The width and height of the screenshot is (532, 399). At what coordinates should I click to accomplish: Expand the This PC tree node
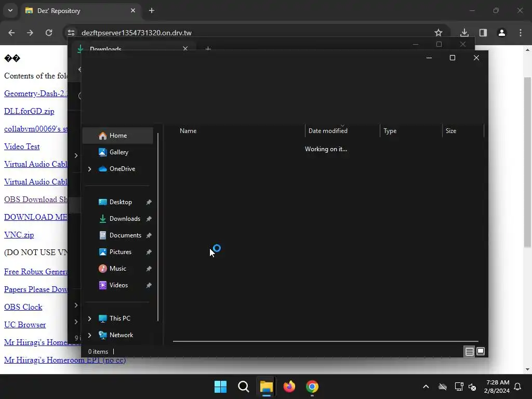[x=89, y=318]
